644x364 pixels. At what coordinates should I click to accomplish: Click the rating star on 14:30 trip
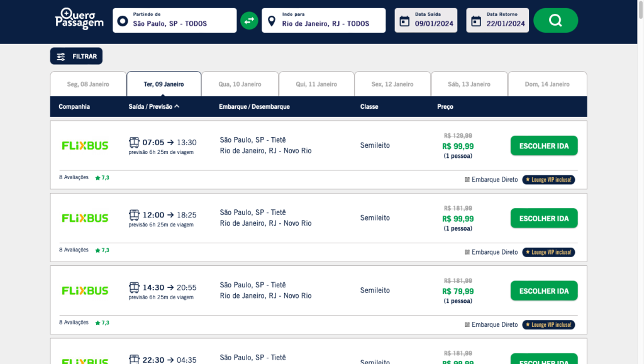coord(97,323)
